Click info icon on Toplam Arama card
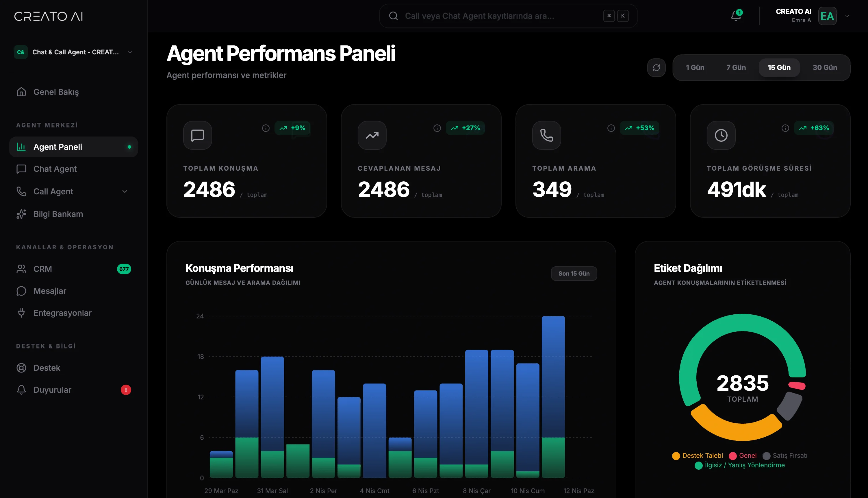Image resolution: width=868 pixels, height=498 pixels. pyautogui.click(x=611, y=128)
